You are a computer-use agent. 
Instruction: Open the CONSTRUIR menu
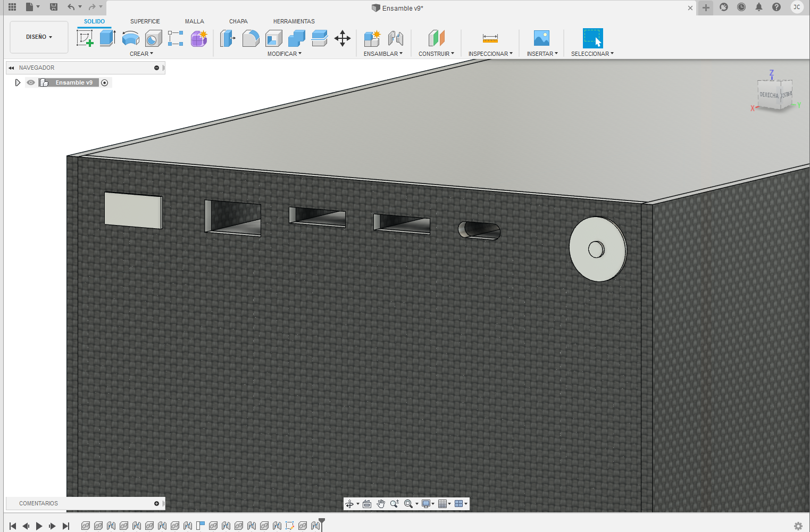436,54
